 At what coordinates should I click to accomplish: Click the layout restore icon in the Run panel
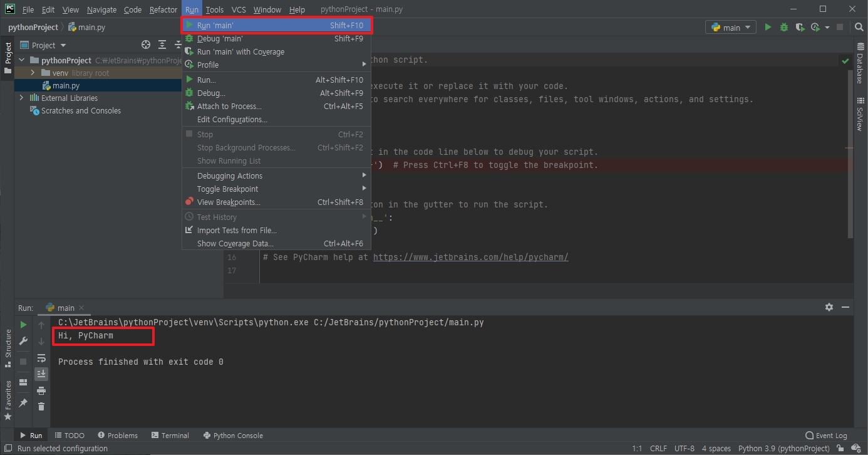pyautogui.click(x=23, y=382)
